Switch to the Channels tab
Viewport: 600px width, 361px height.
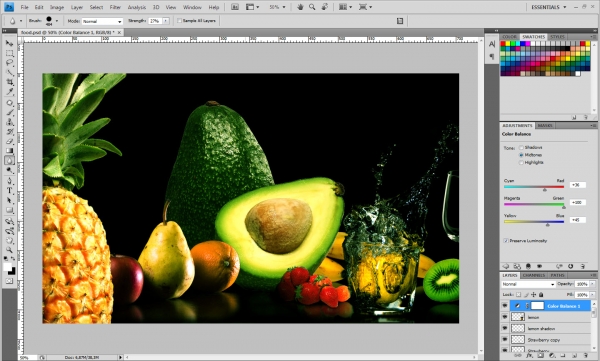pyautogui.click(x=533, y=275)
